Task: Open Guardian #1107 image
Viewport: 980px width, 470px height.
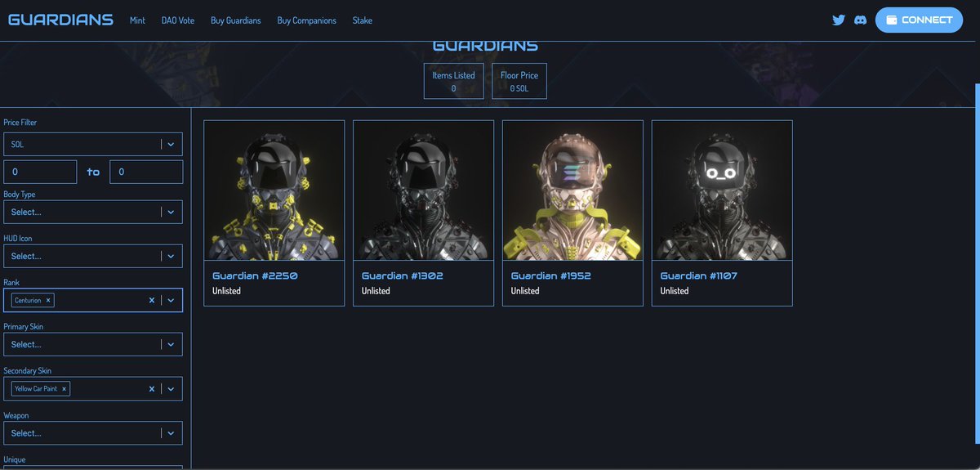Action: click(x=723, y=190)
